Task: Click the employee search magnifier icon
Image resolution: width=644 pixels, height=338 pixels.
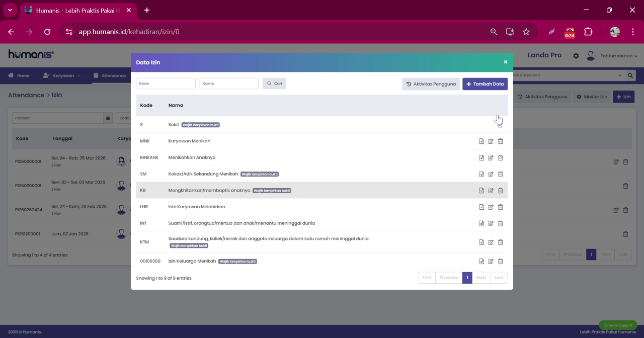Action: [x=630, y=75]
